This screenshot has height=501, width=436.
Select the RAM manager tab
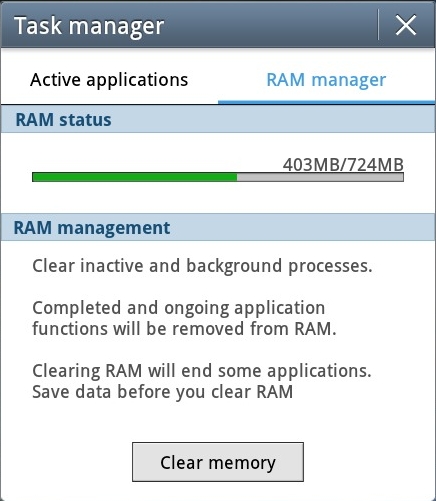[326, 80]
